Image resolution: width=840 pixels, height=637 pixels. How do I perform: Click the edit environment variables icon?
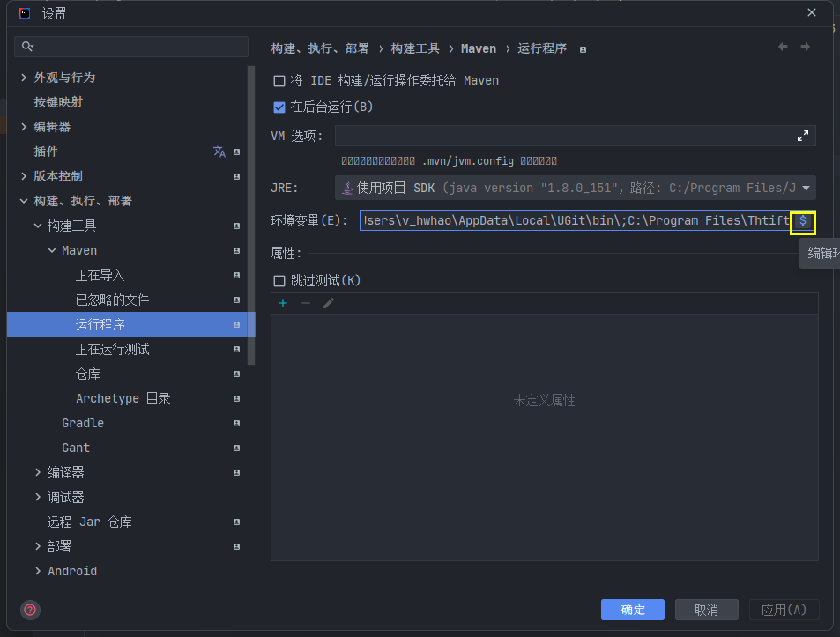click(802, 221)
